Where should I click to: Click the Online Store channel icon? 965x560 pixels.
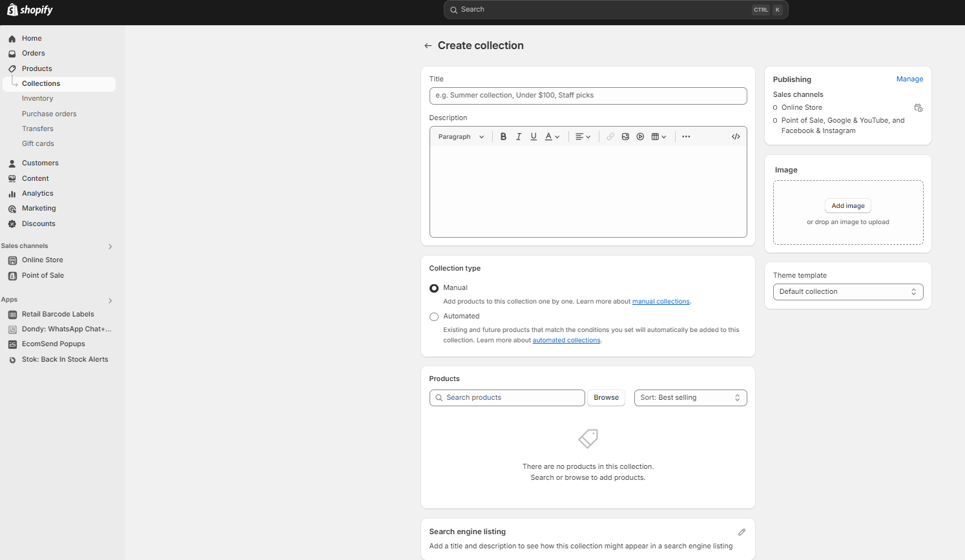[x=12, y=260]
